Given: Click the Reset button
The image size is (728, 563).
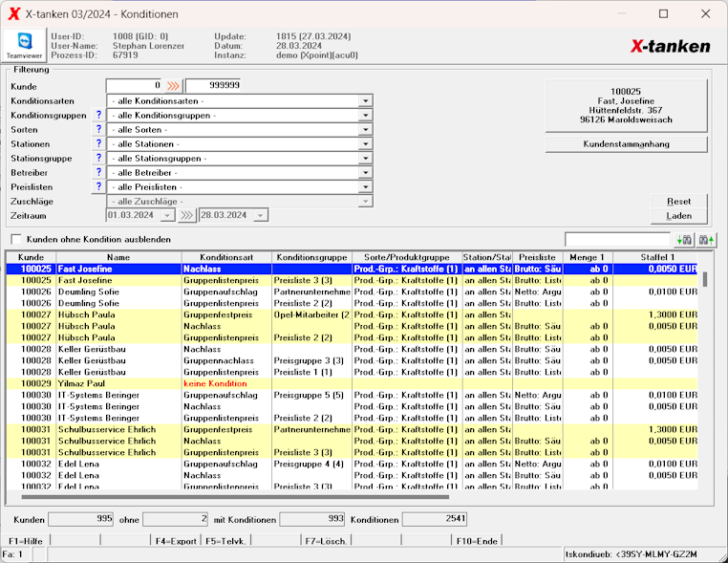Looking at the screenshot, I should click(x=678, y=202).
